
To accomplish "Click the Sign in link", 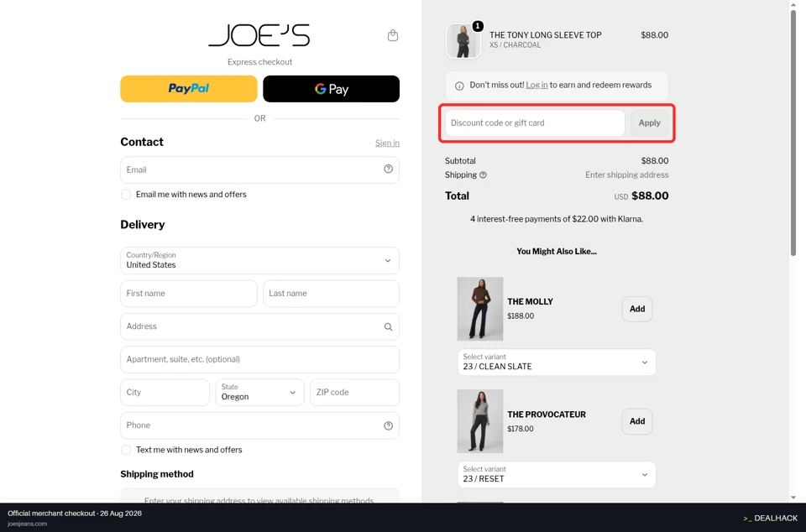I will [387, 143].
